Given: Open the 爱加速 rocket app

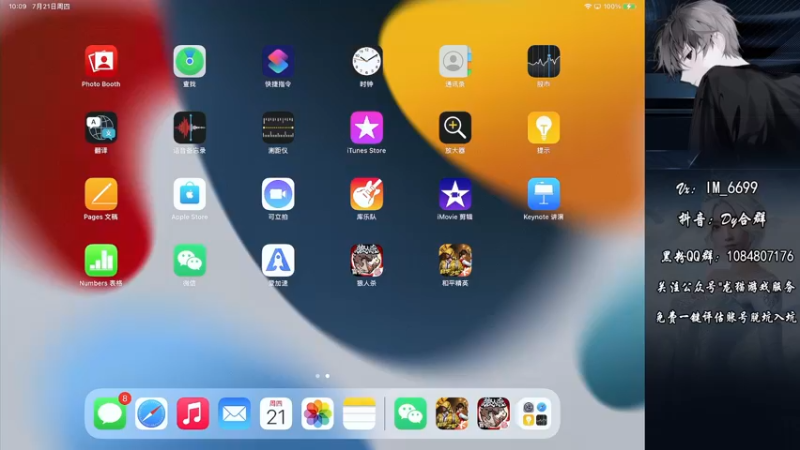Looking at the screenshot, I should click(278, 260).
